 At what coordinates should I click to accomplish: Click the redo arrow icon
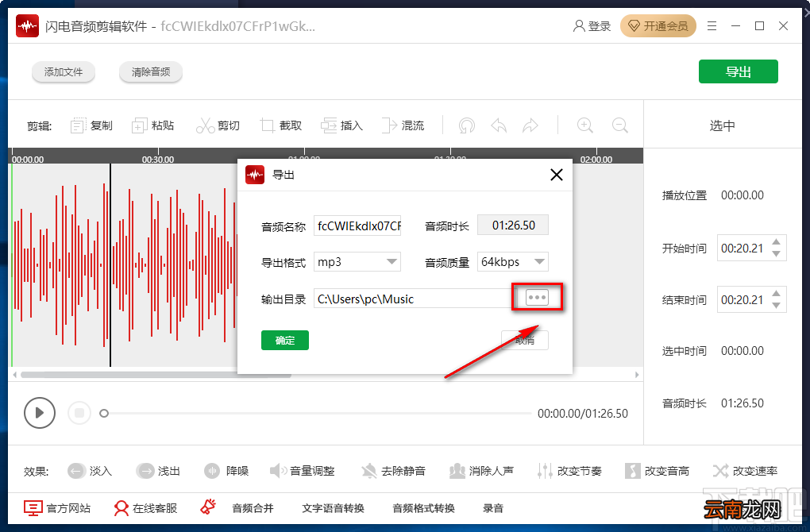pyautogui.click(x=530, y=125)
